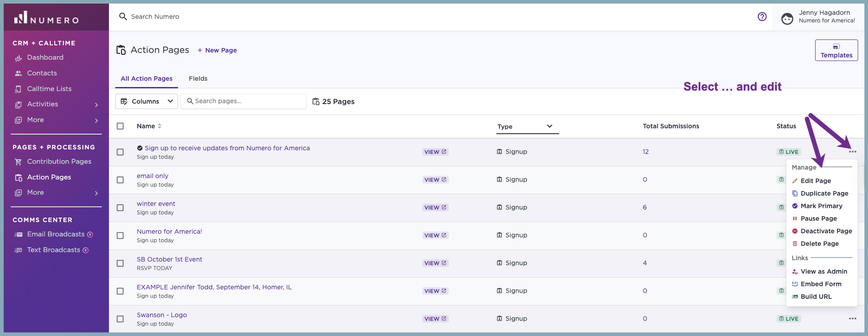Click VIEW for EXAMPLE Jennifer Todd page
Viewport: 868px width, 336px height.
click(435, 291)
